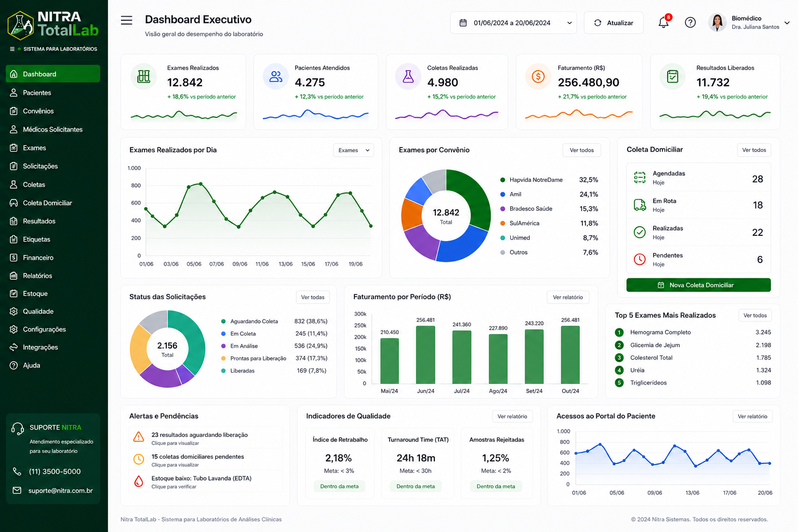Expand the user profile chevron
Image resolution: width=798 pixels, height=532 pixels.
pos(787,23)
